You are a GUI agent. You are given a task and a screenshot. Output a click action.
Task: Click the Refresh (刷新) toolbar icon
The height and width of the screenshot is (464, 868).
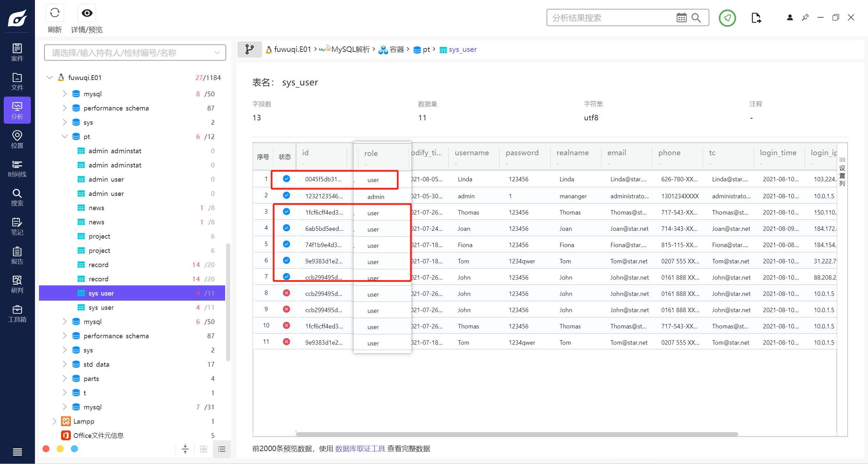click(x=55, y=14)
